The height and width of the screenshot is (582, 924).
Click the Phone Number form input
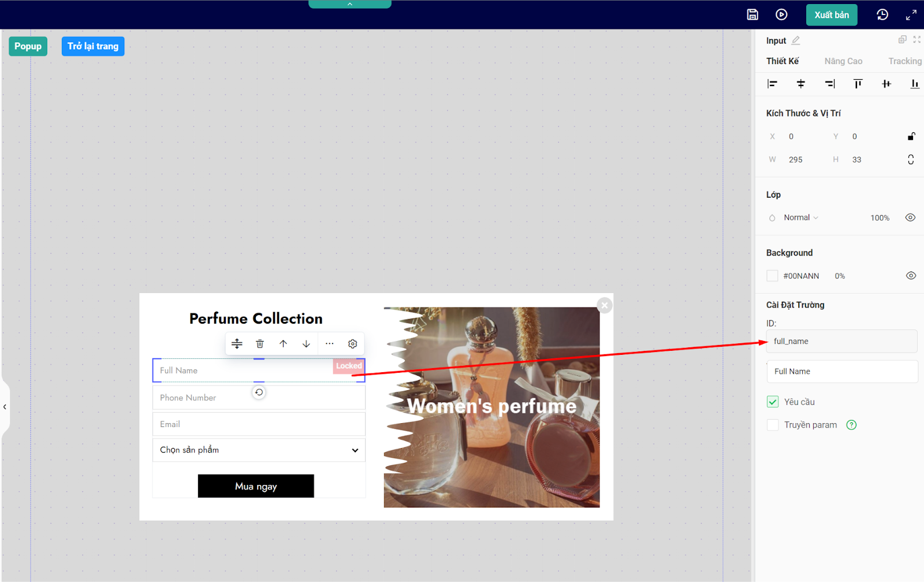(x=259, y=398)
